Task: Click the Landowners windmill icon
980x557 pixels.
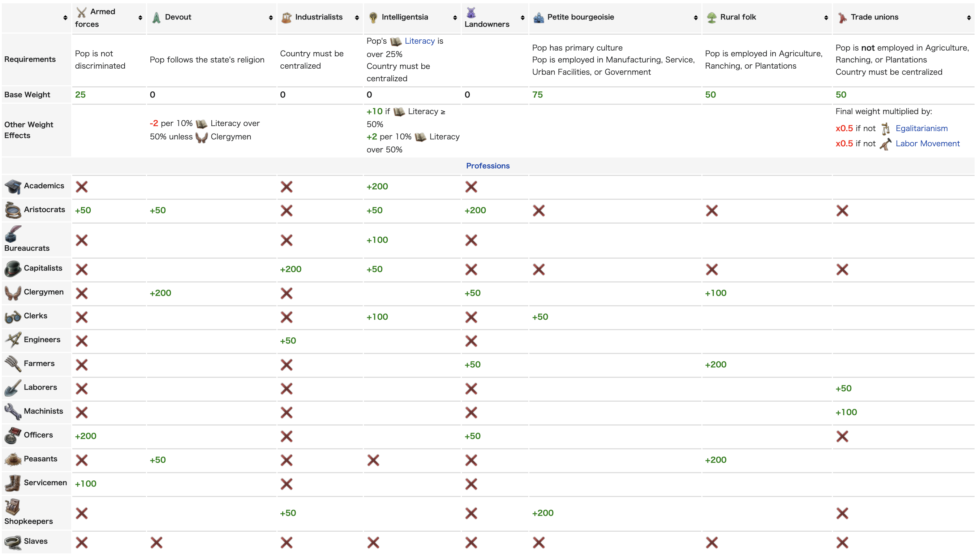Action: 471,12
